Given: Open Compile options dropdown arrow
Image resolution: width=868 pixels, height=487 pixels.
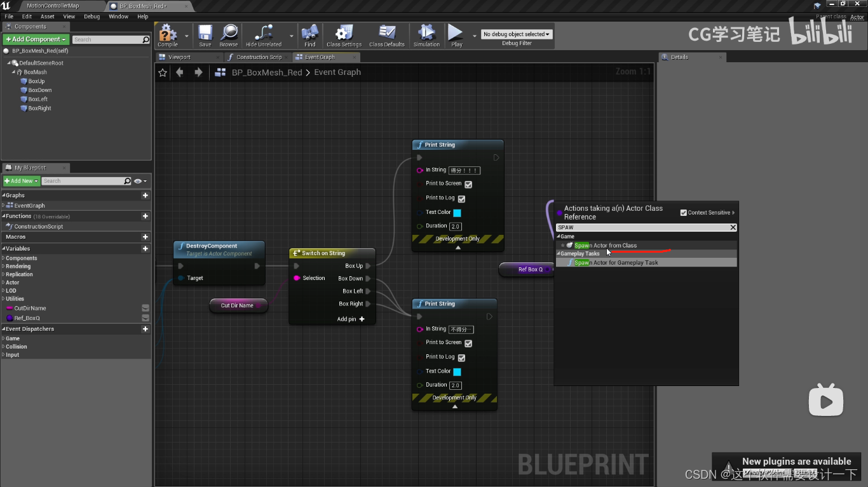Looking at the screenshot, I should pyautogui.click(x=187, y=36).
